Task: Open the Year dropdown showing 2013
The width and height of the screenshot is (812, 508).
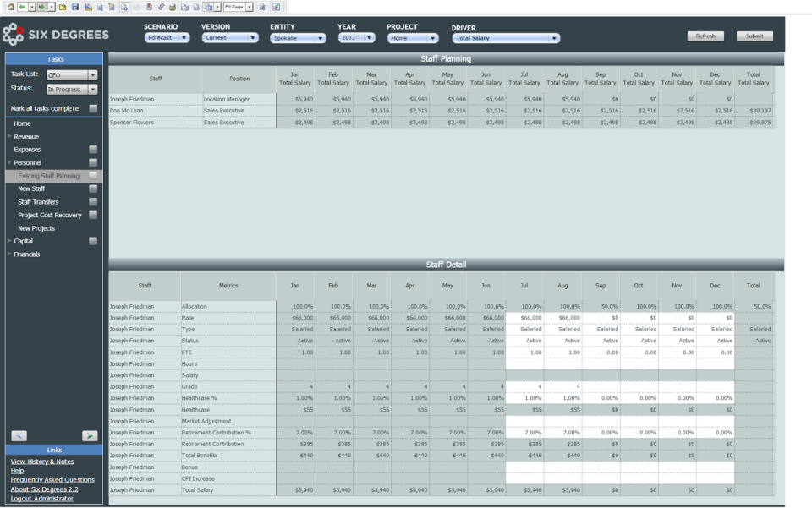Action: point(356,38)
